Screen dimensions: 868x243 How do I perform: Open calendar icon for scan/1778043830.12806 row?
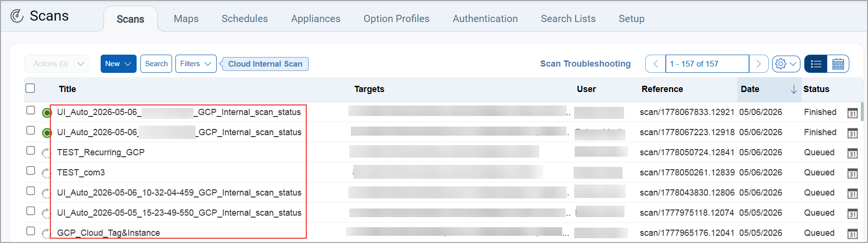[852, 194]
